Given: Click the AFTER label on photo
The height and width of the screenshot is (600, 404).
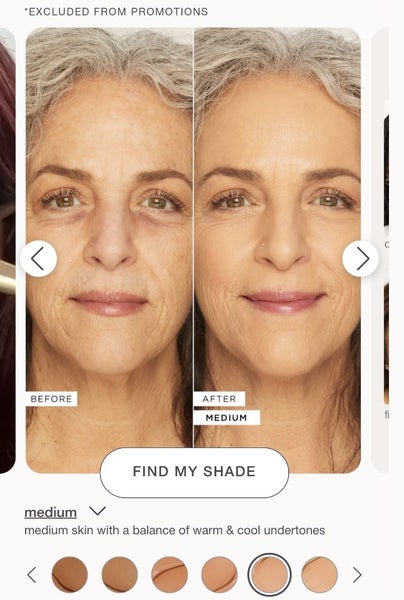Looking at the screenshot, I should (219, 399).
